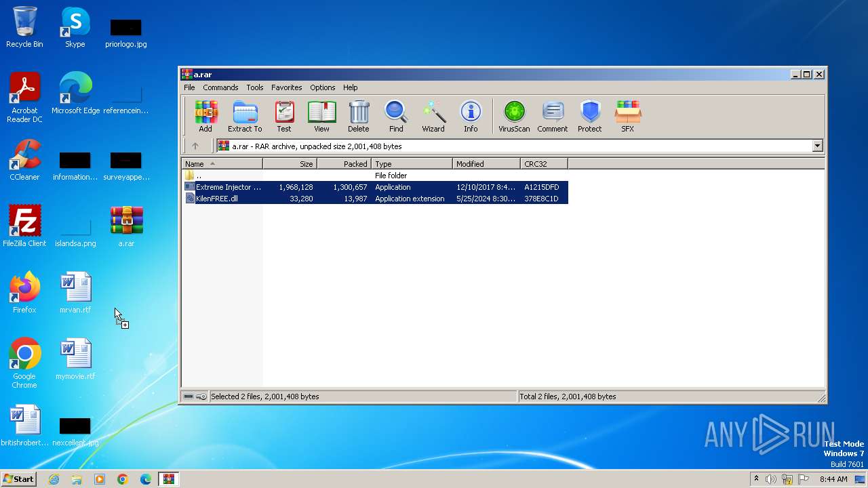Screen dimensions: 868x488
Task: Select the islandsa.png desktop file
Action: (75, 231)
